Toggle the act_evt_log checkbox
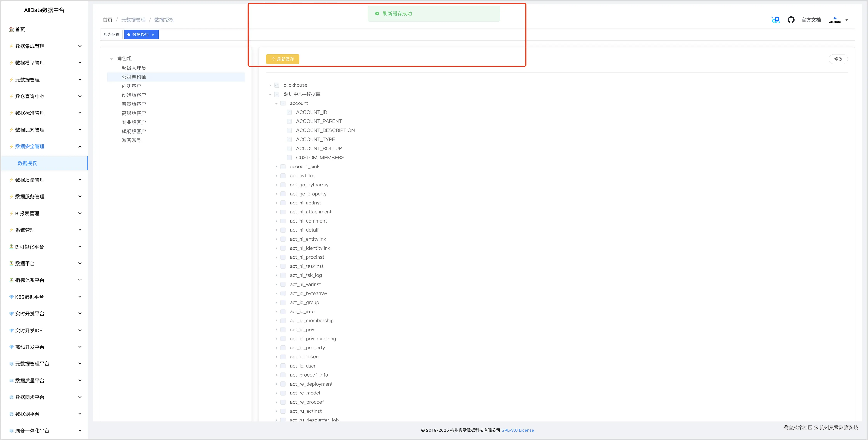 283,176
